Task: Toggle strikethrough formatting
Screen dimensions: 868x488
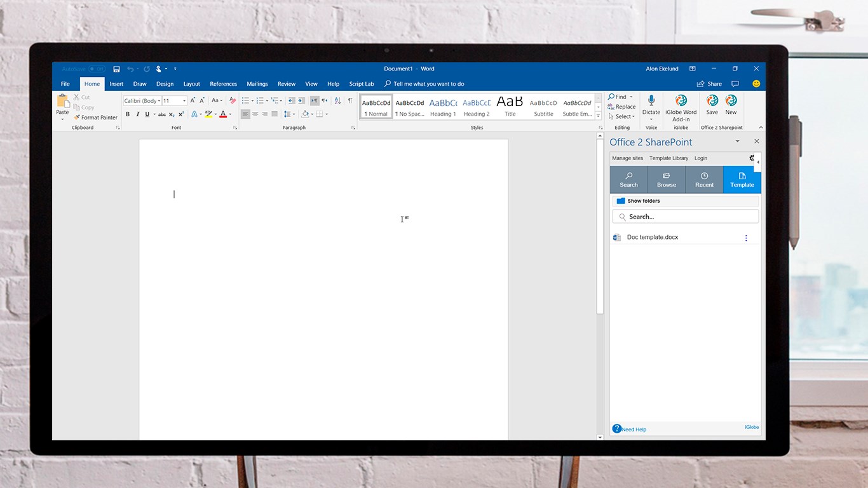Action: [162, 114]
